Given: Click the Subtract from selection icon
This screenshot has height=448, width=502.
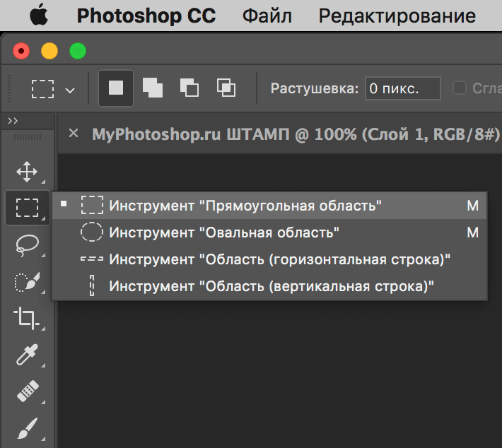Looking at the screenshot, I should [x=189, y=88].
